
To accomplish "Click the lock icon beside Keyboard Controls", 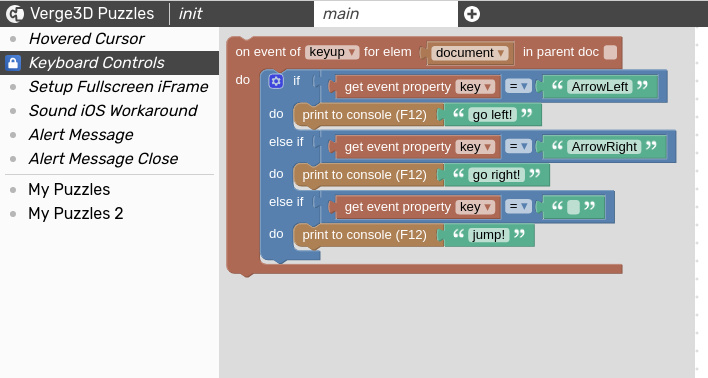I will pos(13,63).
